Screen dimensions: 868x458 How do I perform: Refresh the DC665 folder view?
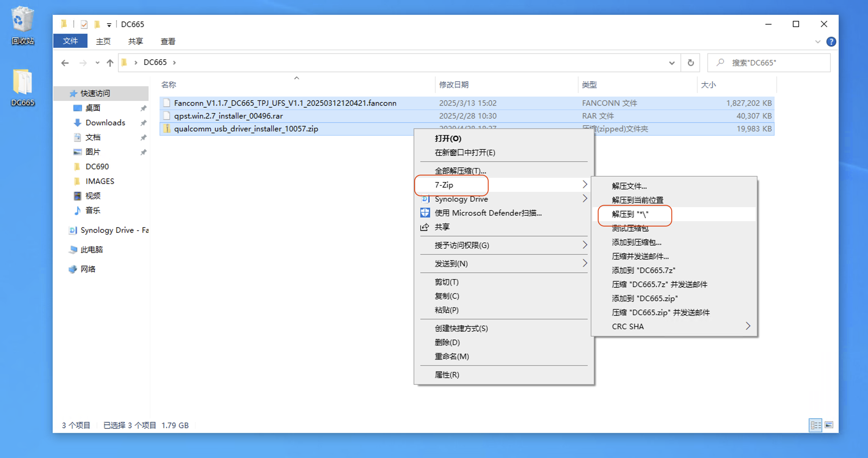click(x=691, y=63)
